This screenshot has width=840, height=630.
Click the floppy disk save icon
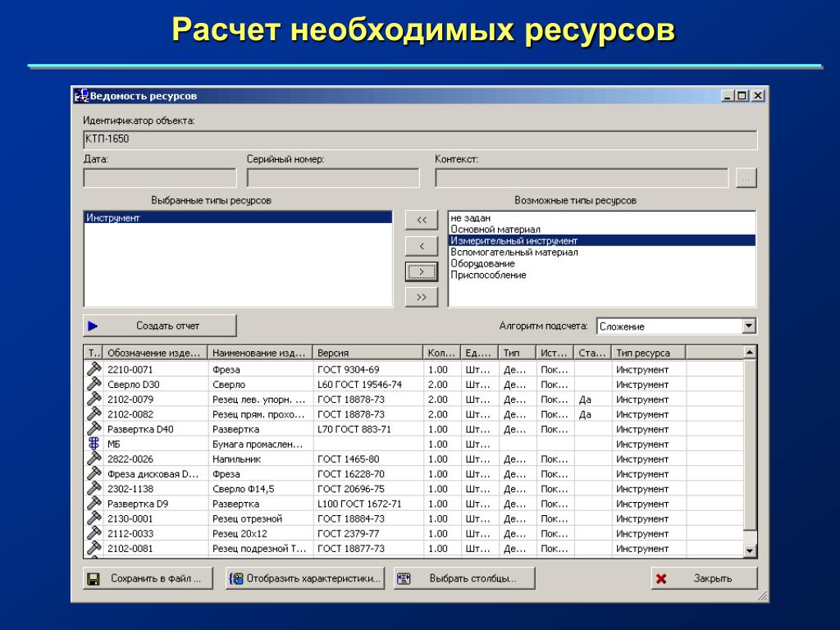click(94, 578)
